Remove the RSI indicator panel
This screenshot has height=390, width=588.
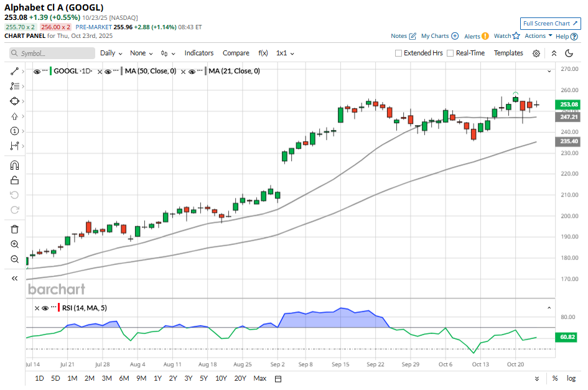37,309
